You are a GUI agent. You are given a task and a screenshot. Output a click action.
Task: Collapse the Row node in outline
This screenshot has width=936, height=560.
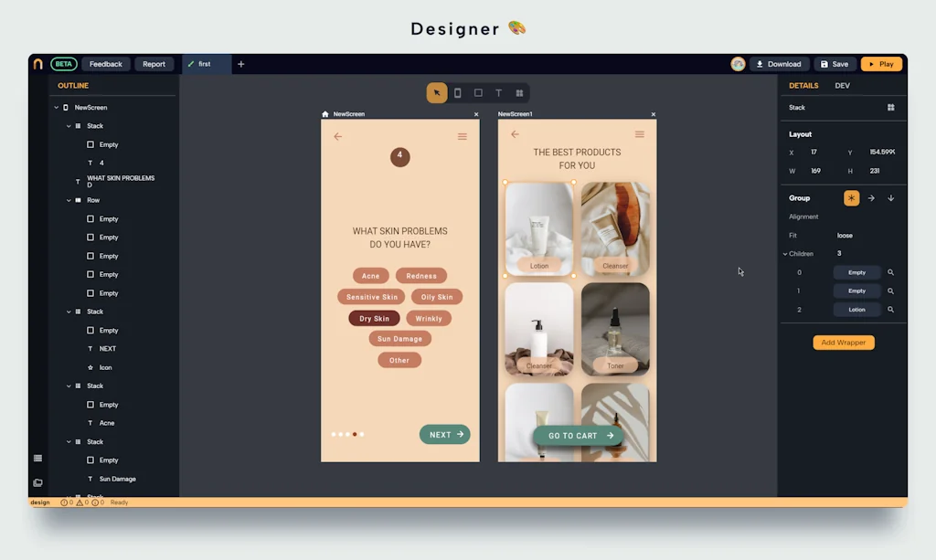[x=69, y=200]
